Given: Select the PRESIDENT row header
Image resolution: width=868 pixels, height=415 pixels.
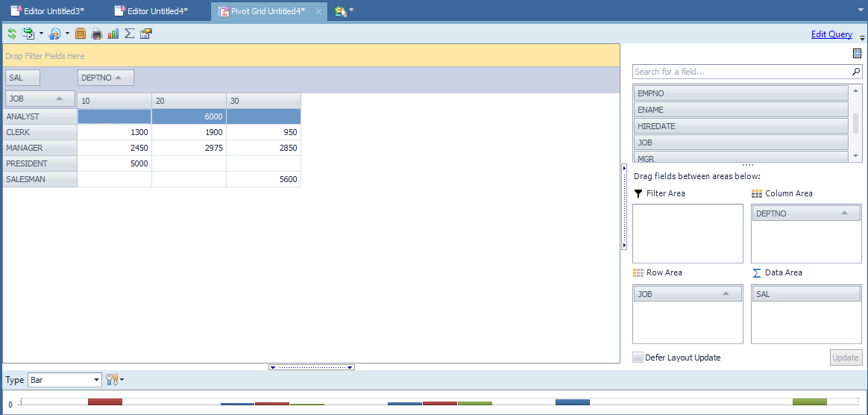Looking at the screenshot, I should [x=40, y=163].
